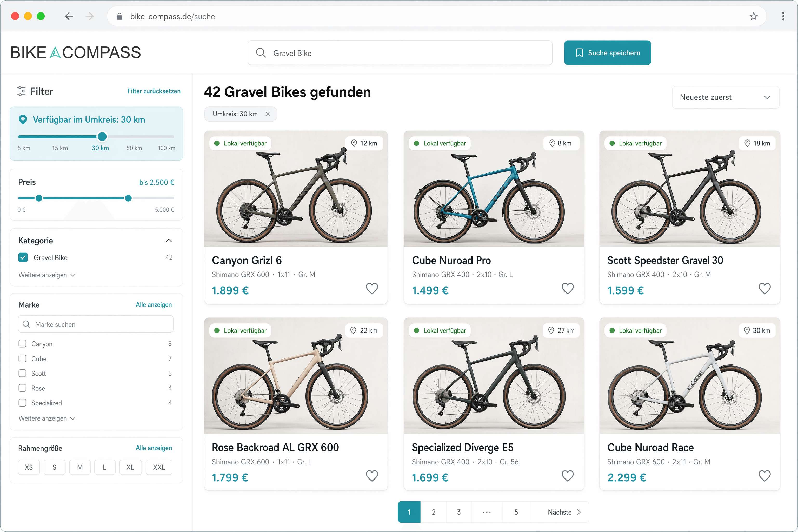The image size is (798, 532).
Task: Favorite the Canyon Grizl 6 heart
Action: [x=372, y=289]
